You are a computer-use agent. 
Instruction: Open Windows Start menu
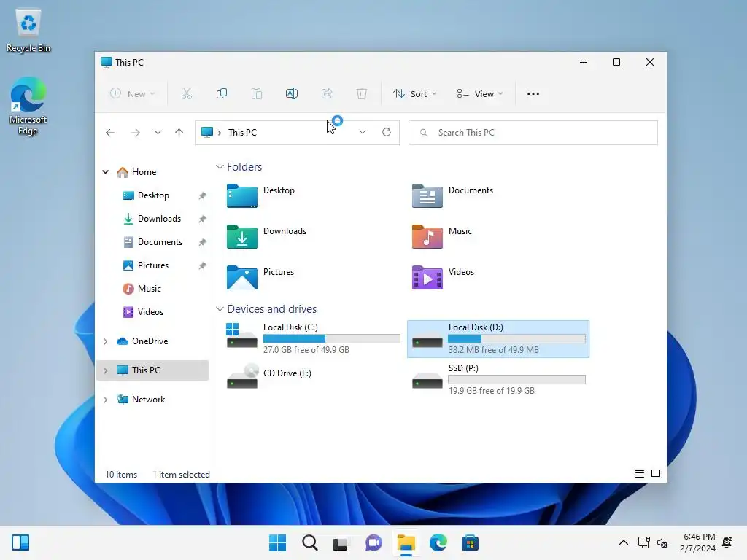278,542
